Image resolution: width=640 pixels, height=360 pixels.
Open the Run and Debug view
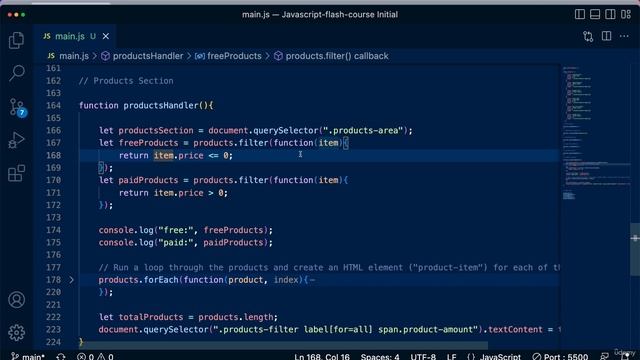pos(16,140)
